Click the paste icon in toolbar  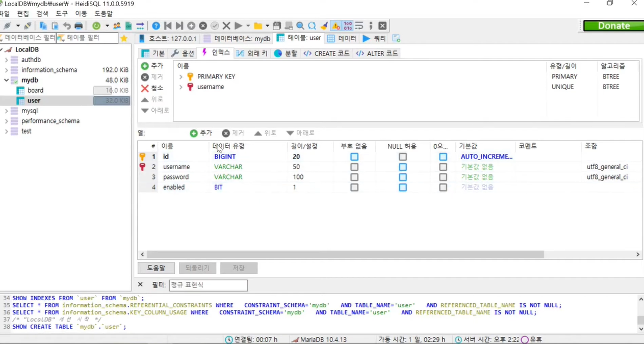tap(55, 25)
